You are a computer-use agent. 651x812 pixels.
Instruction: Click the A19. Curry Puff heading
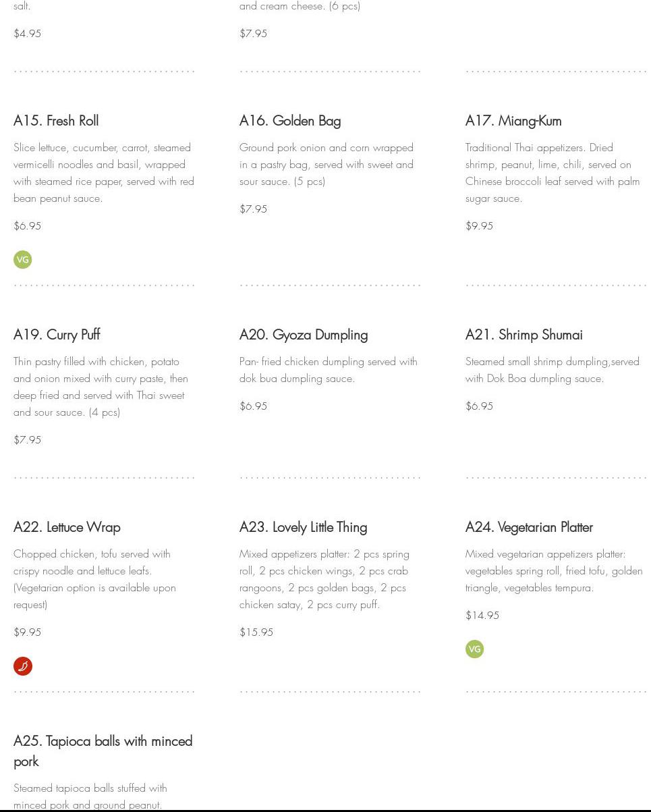pyautogui.click(x=57, y=335)
